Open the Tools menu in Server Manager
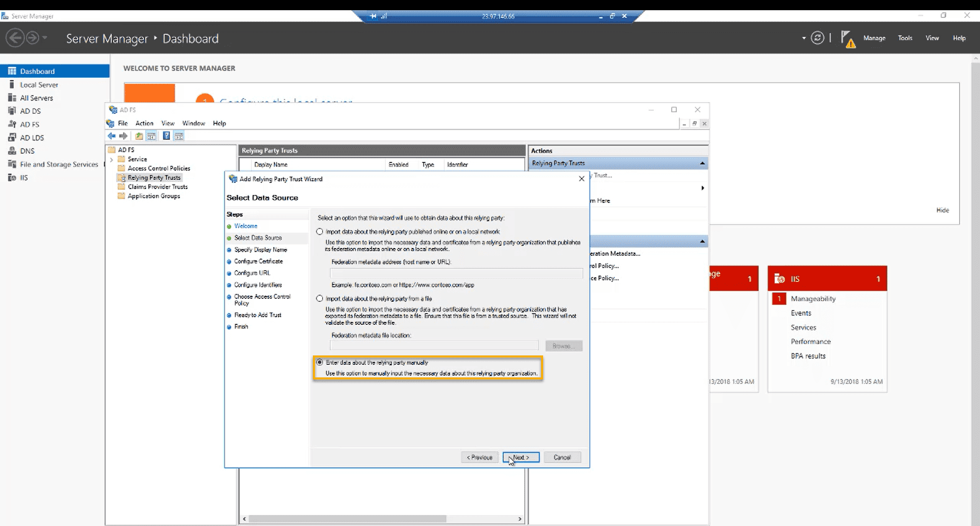Viewport: 980px width, 526px height. (904, 38)
